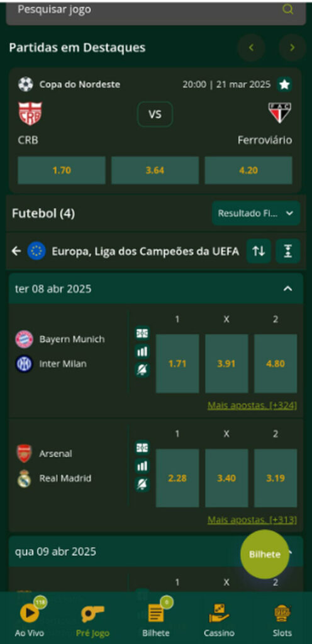
Task: Click the search magnifier icon
Action: [287, 9]
